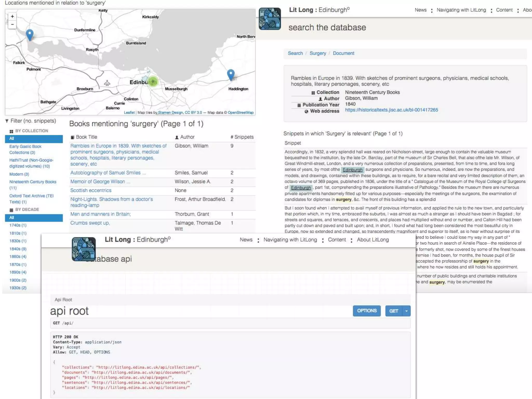Viewport: 532px width, 399px height.
Task: Click the airport icon near Broxburn on map
Action: (107, 83)
